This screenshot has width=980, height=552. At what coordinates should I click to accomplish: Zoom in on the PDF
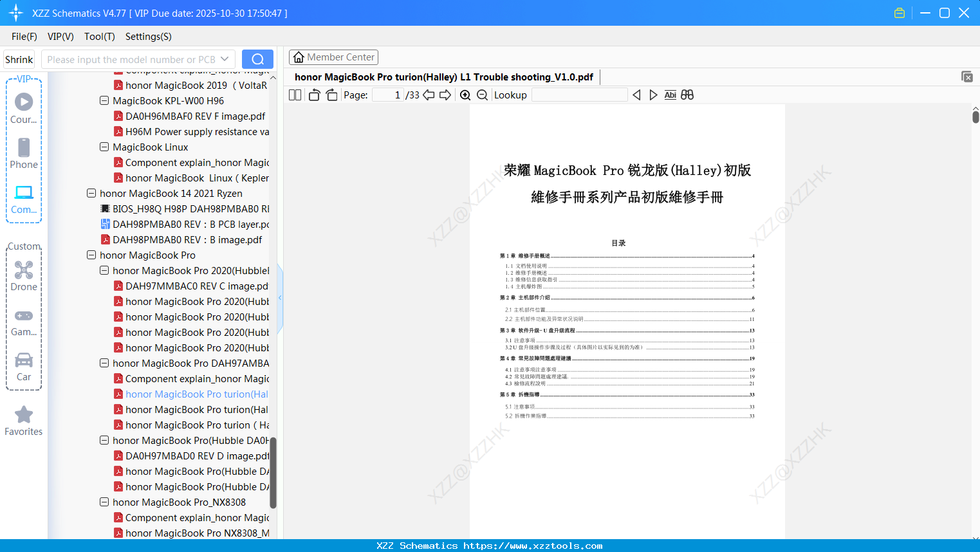pos(465,95)
